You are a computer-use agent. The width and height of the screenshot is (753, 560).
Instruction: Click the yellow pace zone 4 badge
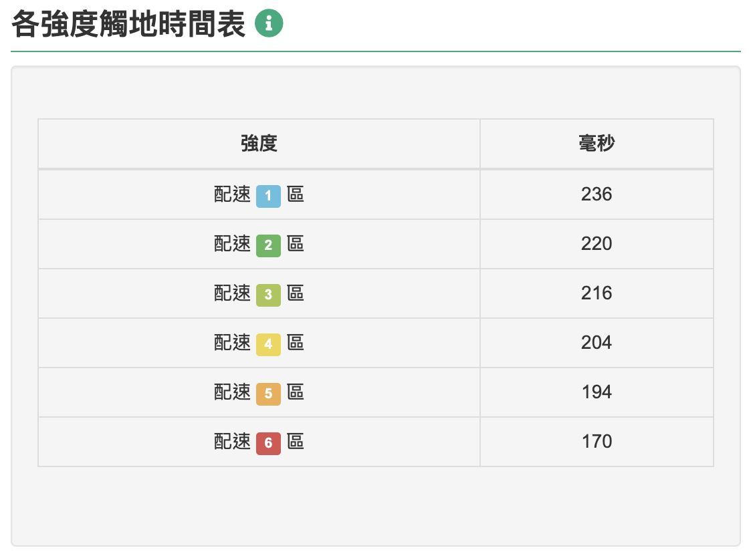(x=268, y=344)
